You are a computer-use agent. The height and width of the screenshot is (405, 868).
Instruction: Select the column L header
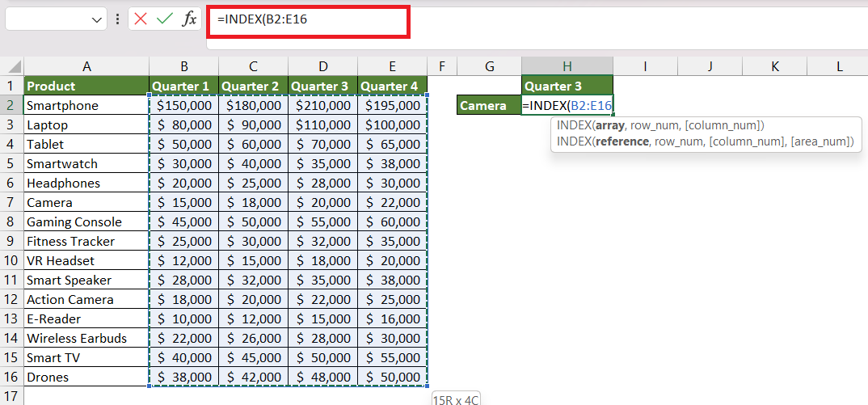[839, 66]
